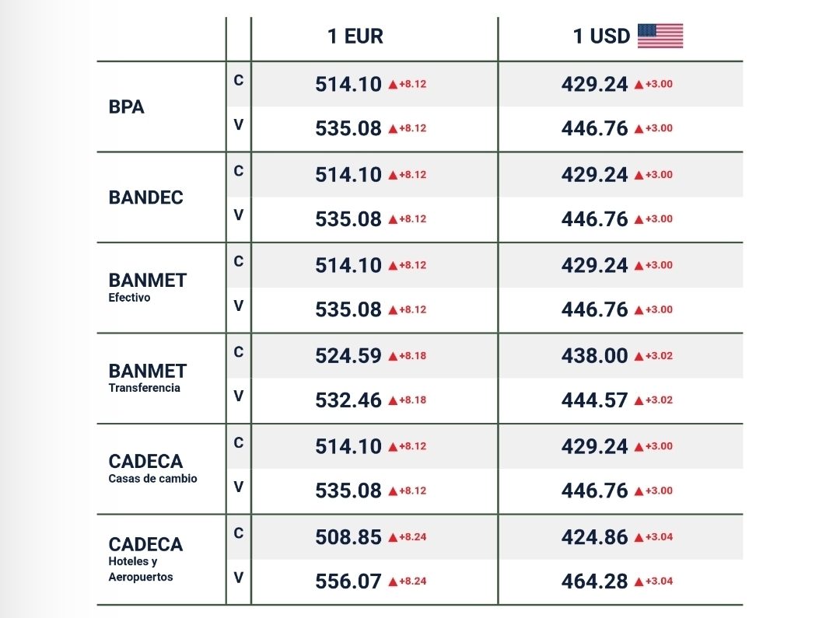
Task: Click the red triangle beside 438.00
Action: point(639,356)
